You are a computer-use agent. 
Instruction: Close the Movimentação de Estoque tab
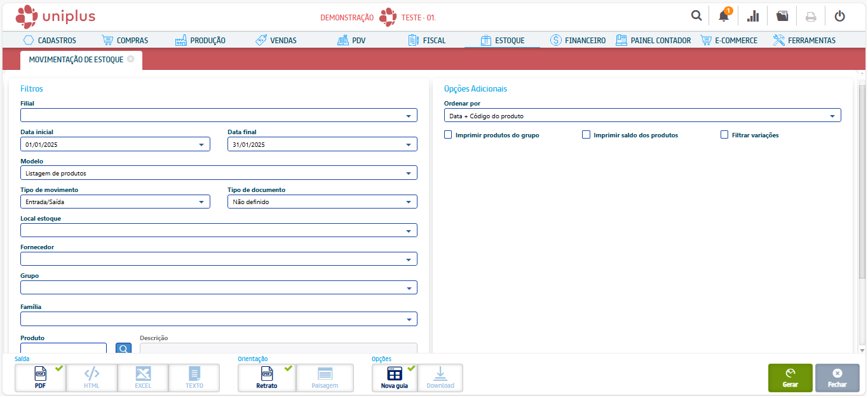[130, 59]
